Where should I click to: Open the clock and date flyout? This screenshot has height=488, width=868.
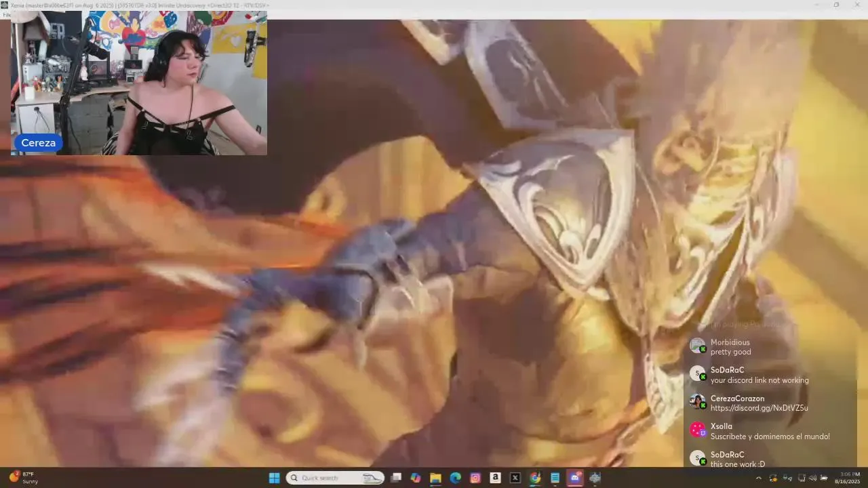(x=848, y=478)
